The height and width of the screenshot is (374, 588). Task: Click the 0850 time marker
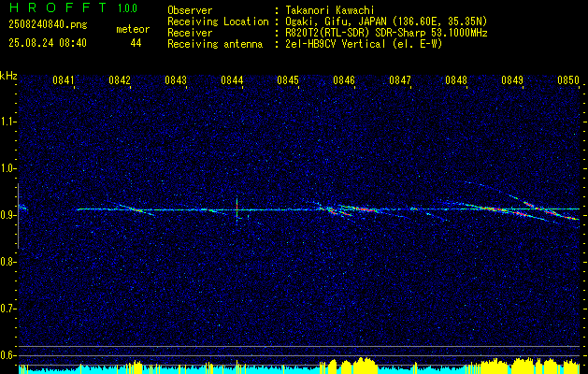[x=568, y=80]
